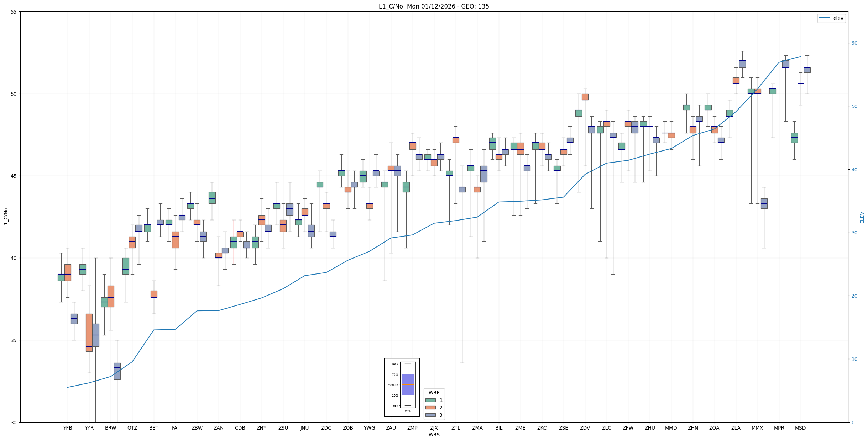Screen dimensions: 868x441
Task: Click the MMX station label
Action: pyautogui.click(x=757, y=428)
